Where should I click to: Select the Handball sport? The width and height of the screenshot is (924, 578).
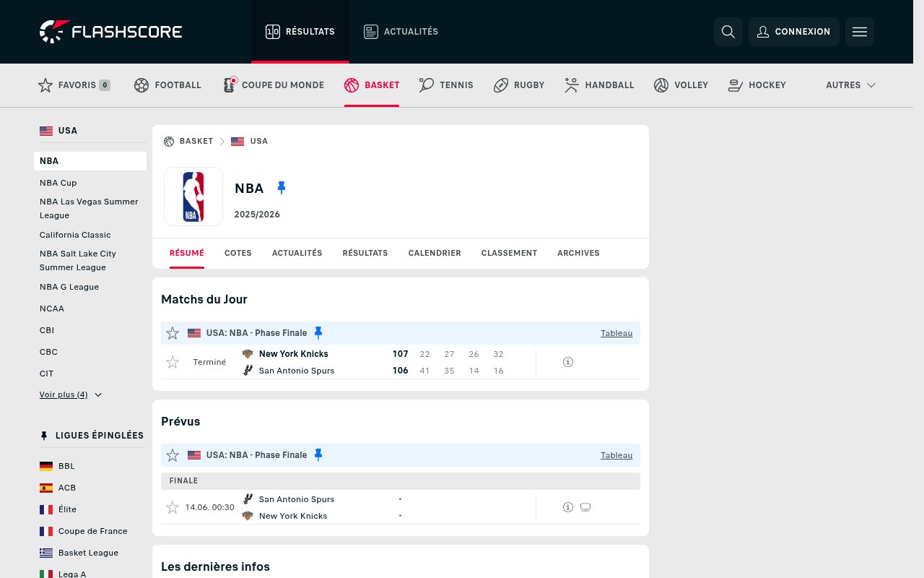[599, 85]
